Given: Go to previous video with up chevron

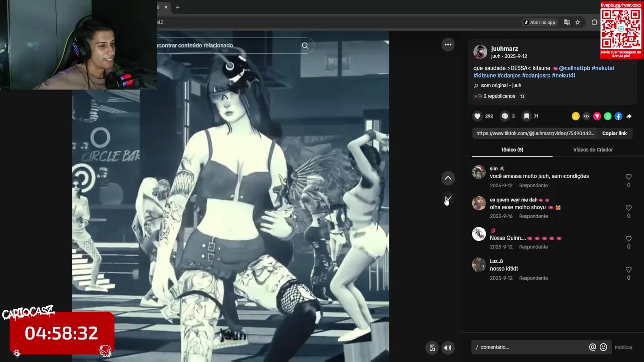Looking at the screenshot, I should 448,178.
